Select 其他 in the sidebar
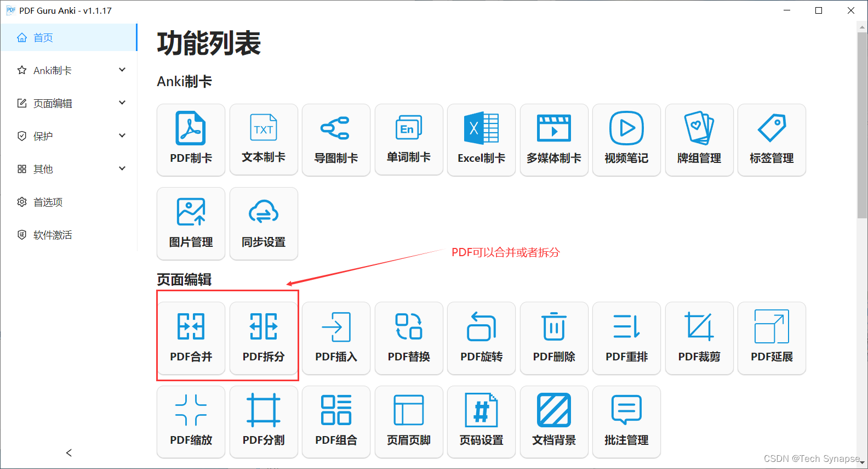Image resolution: width=868 pixels, height=469 pixels. (68, 169)
